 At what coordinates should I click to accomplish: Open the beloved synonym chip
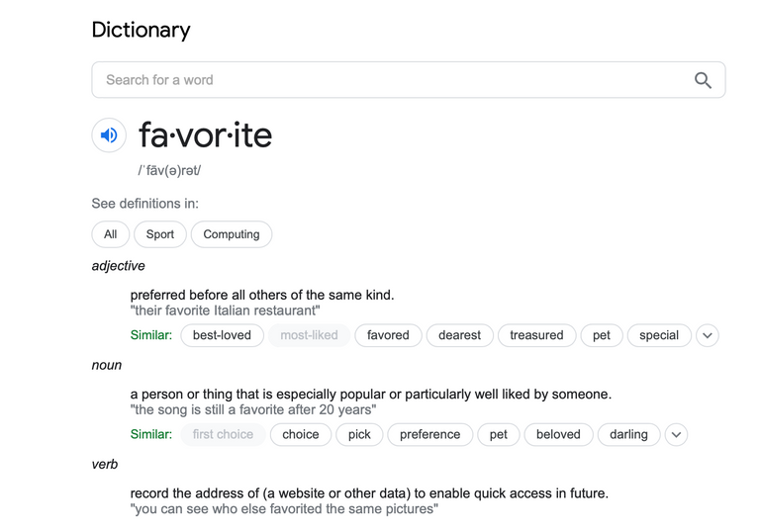pyautogui.click(x=558, y=435)
